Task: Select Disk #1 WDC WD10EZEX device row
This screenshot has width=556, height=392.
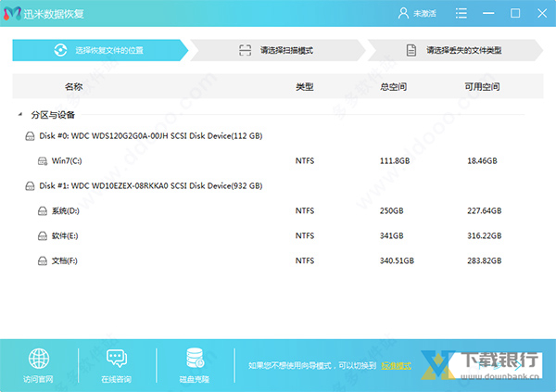Action: tap(151, 186)
